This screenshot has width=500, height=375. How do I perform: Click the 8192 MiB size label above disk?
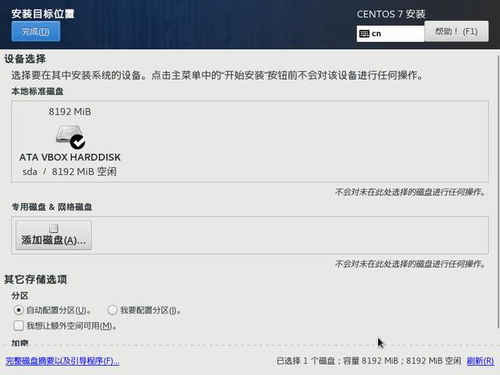tap(70, 112)
